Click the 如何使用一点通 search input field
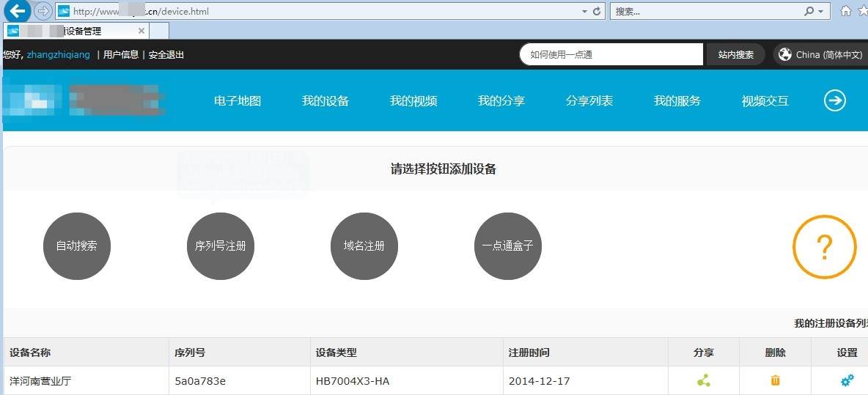868x395 pixels. click(x=611, y=54)
